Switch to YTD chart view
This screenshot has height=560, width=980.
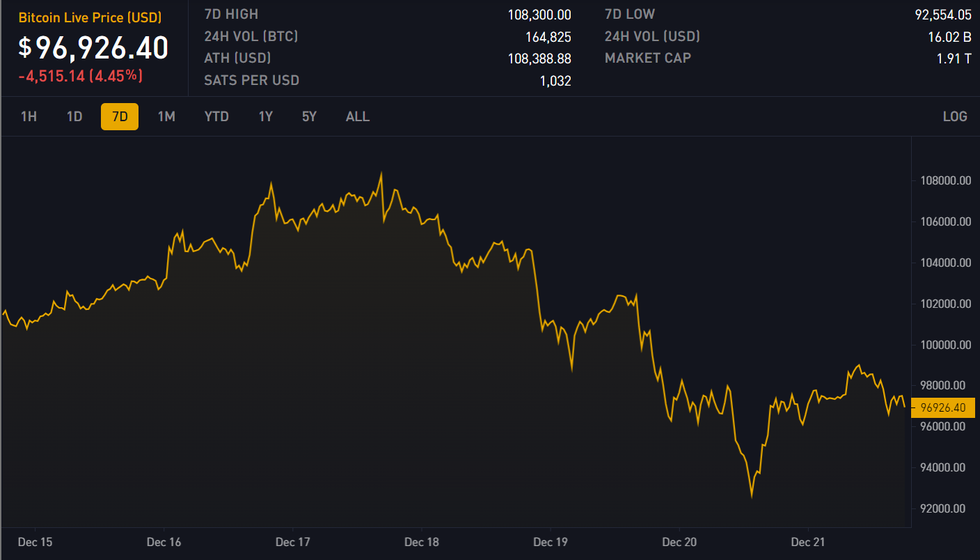click(x=216, y=116)
